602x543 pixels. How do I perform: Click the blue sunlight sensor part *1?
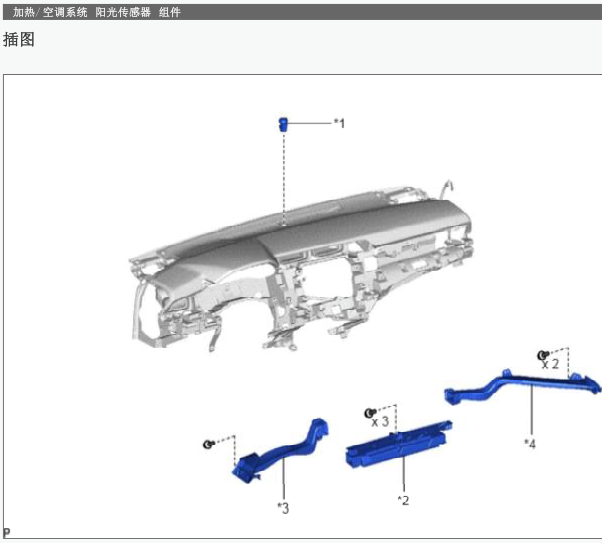(x=283, y=124)
